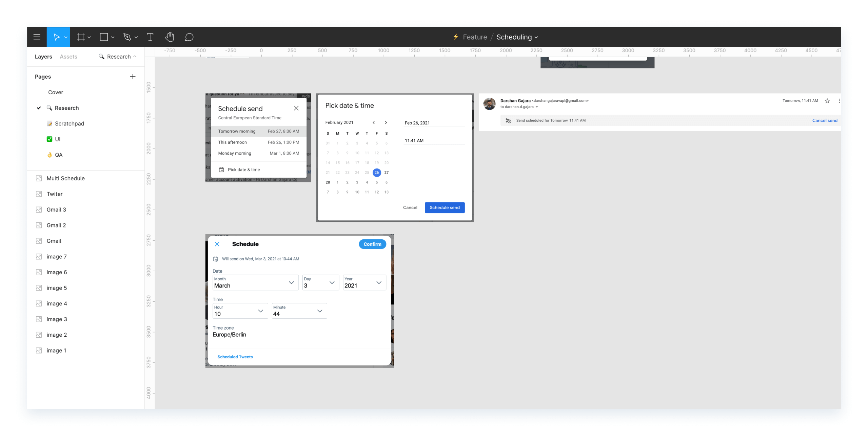This screenshot has height=436, width=868.
Task: Go to next month in calendar
Action: coord(386,122)
